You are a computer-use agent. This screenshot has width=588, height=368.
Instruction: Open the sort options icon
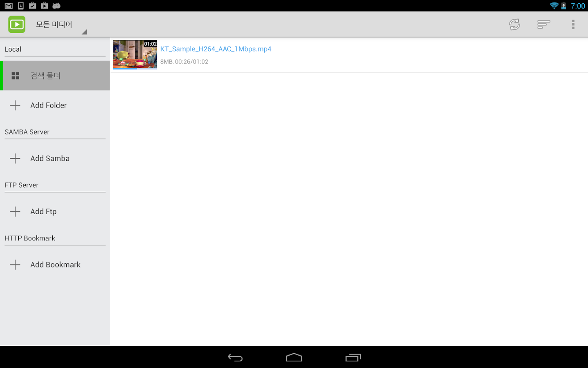click(x=543, y=25)
